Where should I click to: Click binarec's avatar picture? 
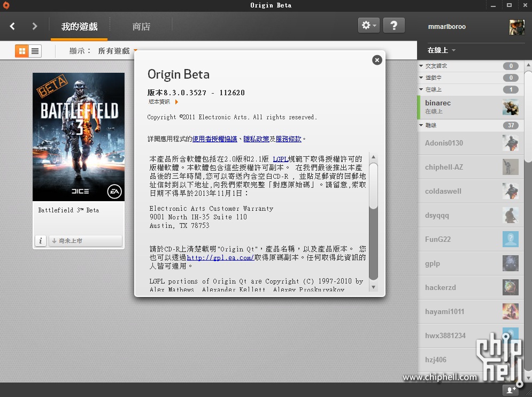(510, 108)
